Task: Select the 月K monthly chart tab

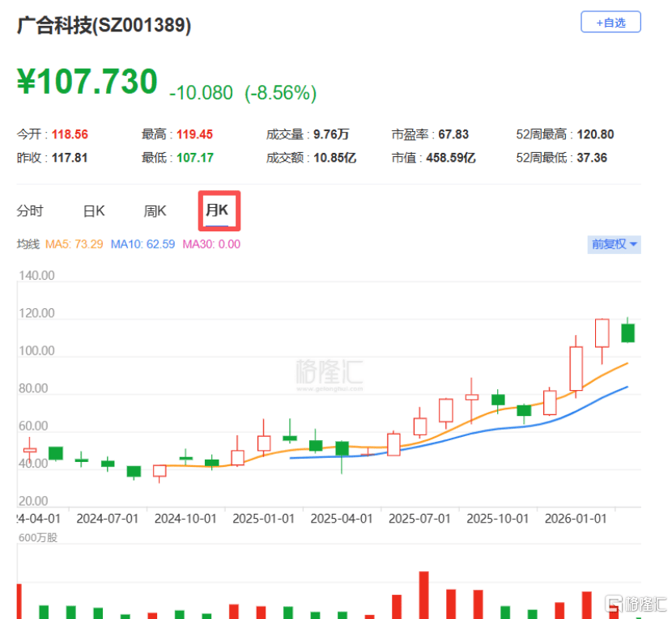Action: tap(217, 211)
